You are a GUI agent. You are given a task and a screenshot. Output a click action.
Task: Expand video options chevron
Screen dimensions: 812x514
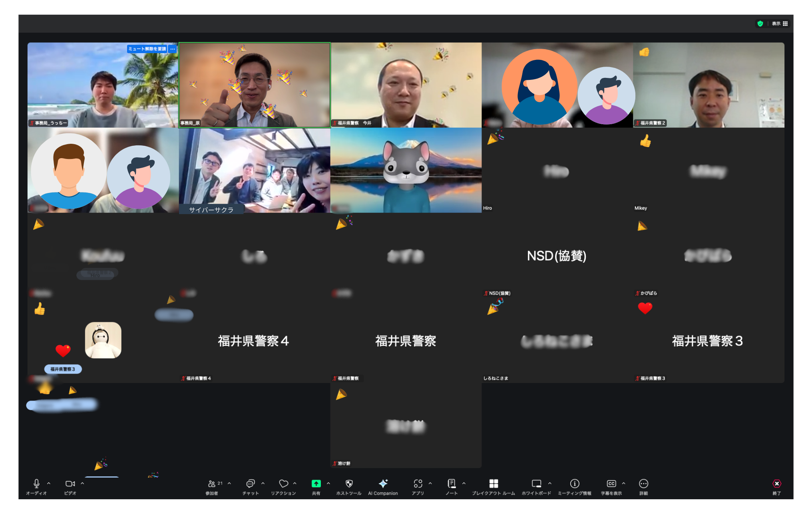82,483
